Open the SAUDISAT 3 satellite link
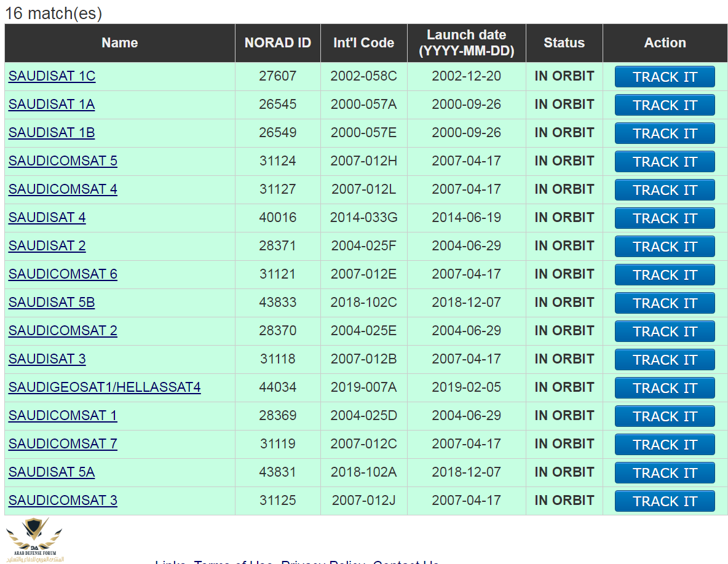This screenshot has height=564, width=728. pos(47,359)
